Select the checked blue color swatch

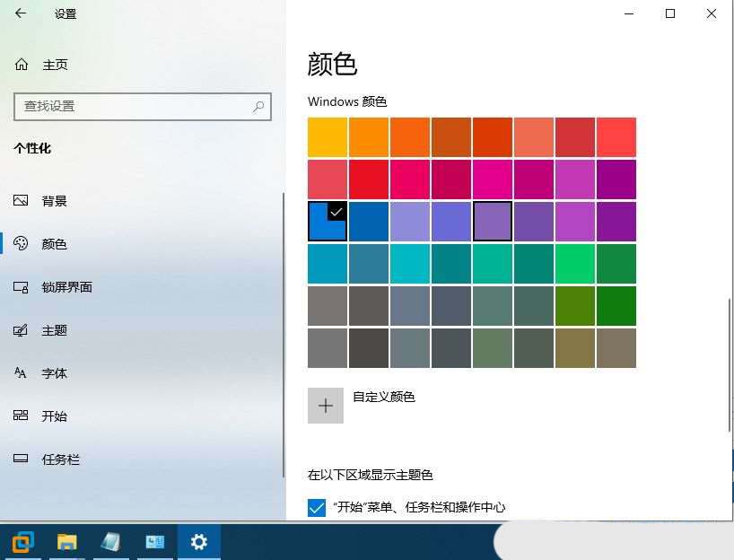click(x=327, y=222)
